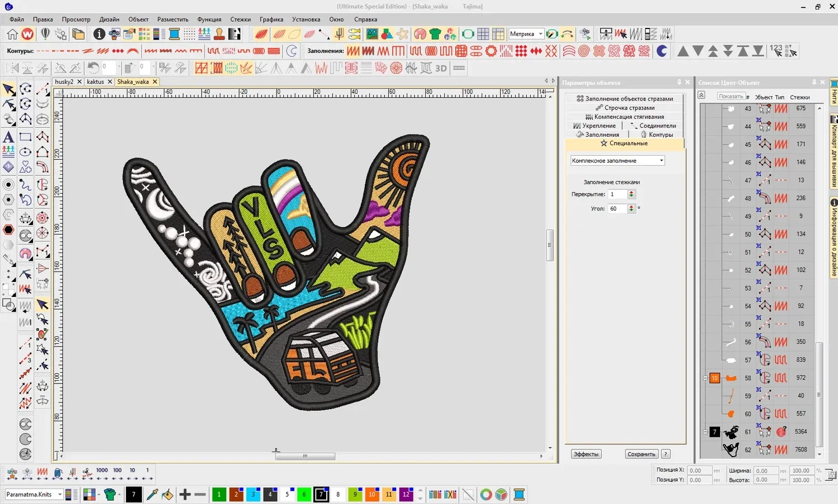The image size is (838, 504).
Task: Travel by 1000 stitches icon
Action: pyautogui.click(x=102, y=474)
